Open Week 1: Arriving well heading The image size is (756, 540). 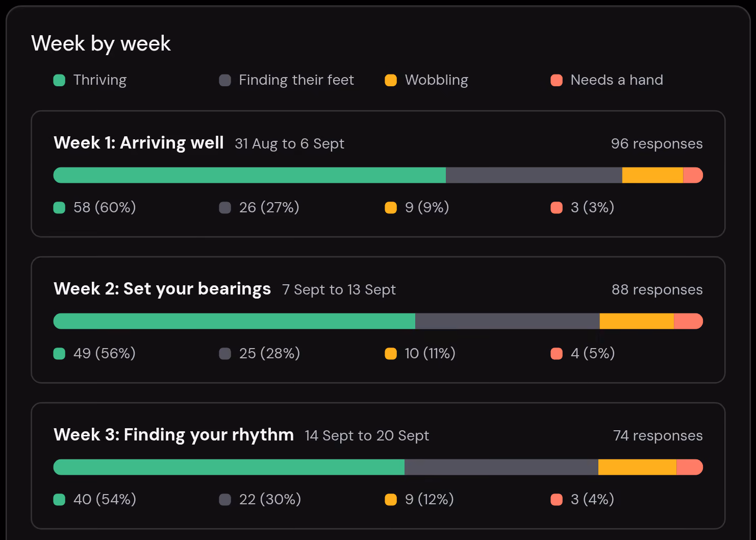click(139, 143)
